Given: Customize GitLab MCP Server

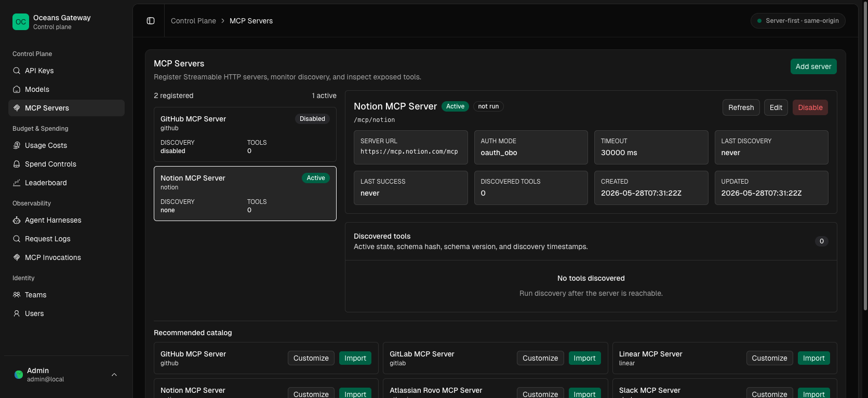Looking at the screenshot, I should click(540, 358).
